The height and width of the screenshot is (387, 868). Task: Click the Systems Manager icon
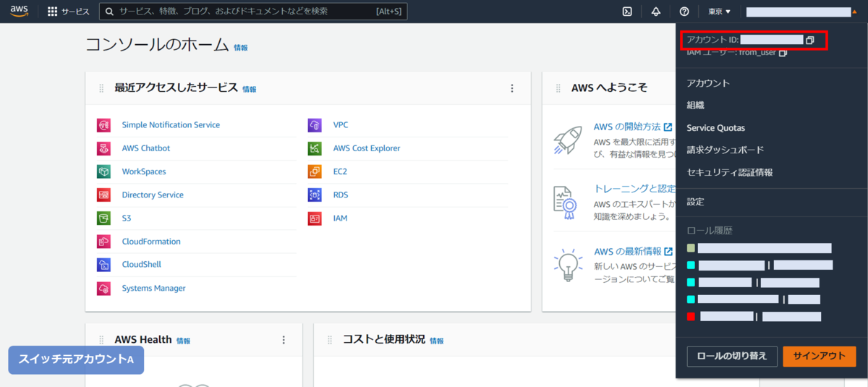[103, 288]
